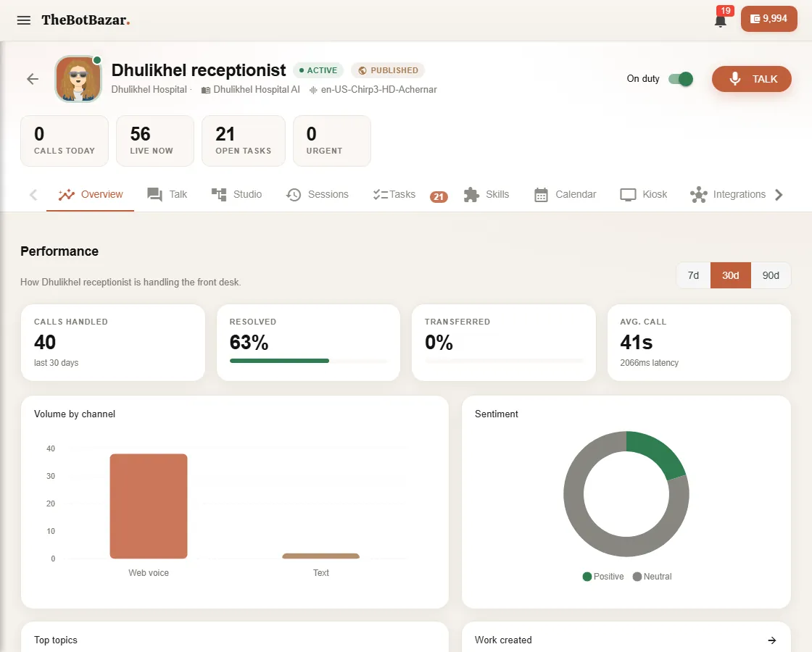Click the Live Now stat card
This screenshot has height=652, width=812.
click(x=155, y=141)
